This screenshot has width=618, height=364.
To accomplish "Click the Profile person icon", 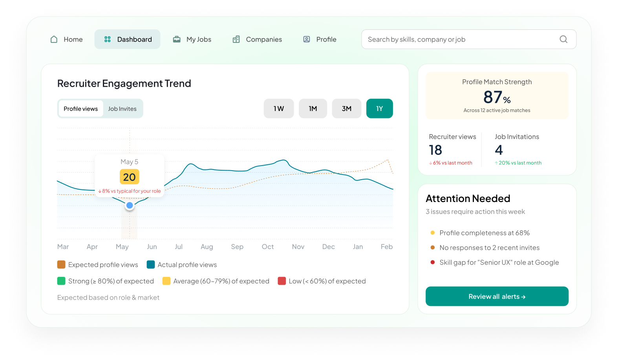I will [307, 39].
